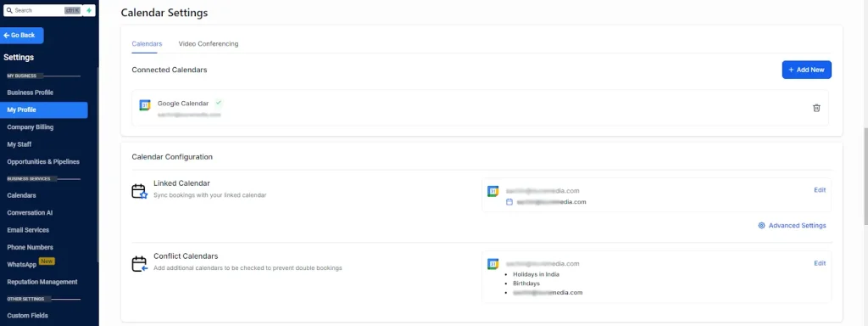Open Opportunities & Pipelines settings
This screenshot has width=868, height=326.
pyautogui.click(x=43, y=162)
